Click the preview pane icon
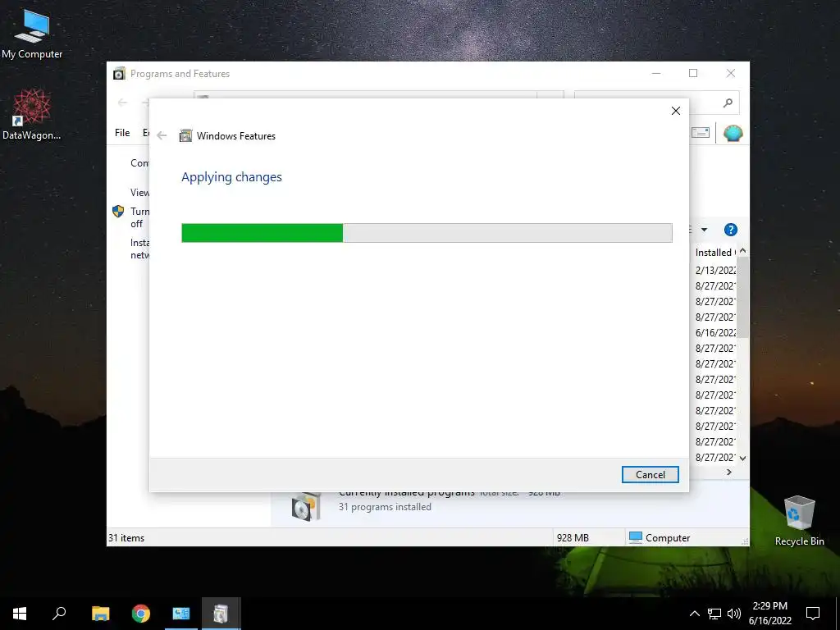 tap(700, 132)
